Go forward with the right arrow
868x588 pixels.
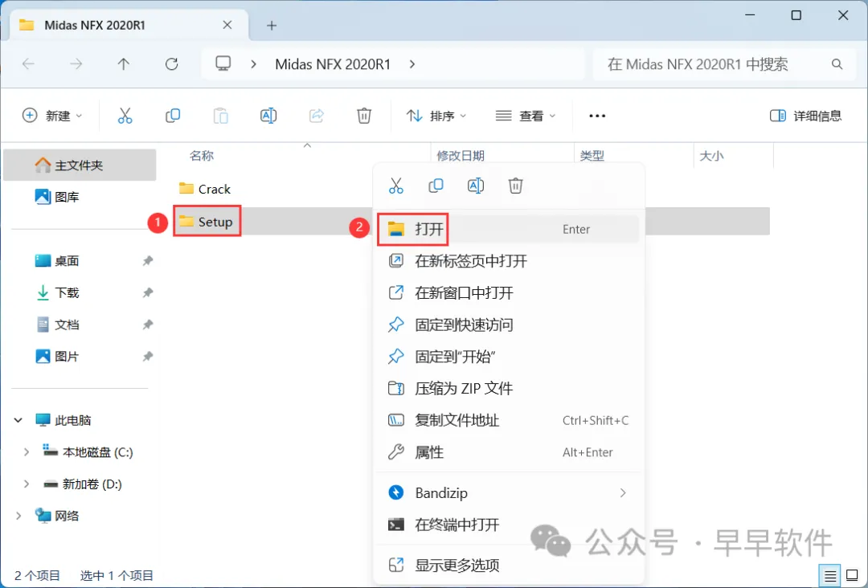[x=76, y=64]
